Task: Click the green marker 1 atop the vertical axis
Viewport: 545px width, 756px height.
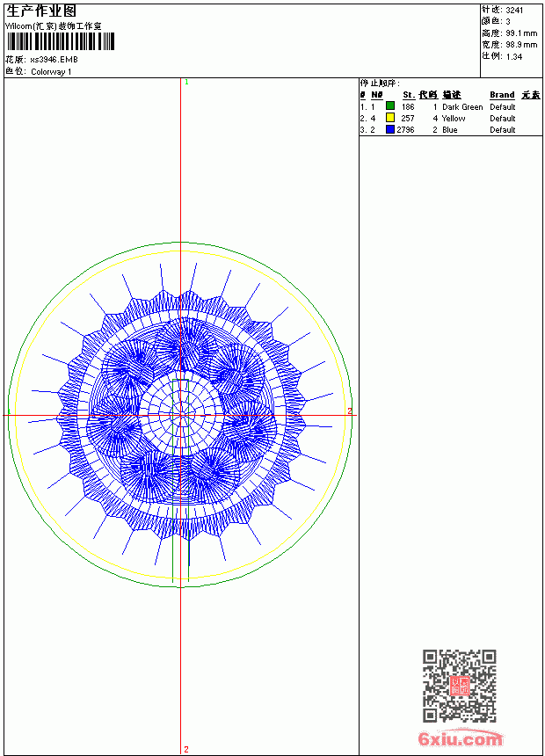Action: pyautogui.click(x=186, y=83)
